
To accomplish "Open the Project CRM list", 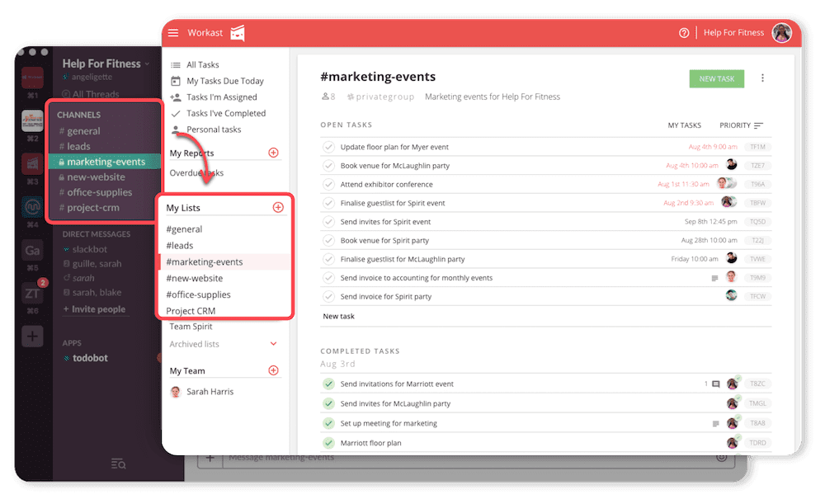I will click(x=191, y=311).
